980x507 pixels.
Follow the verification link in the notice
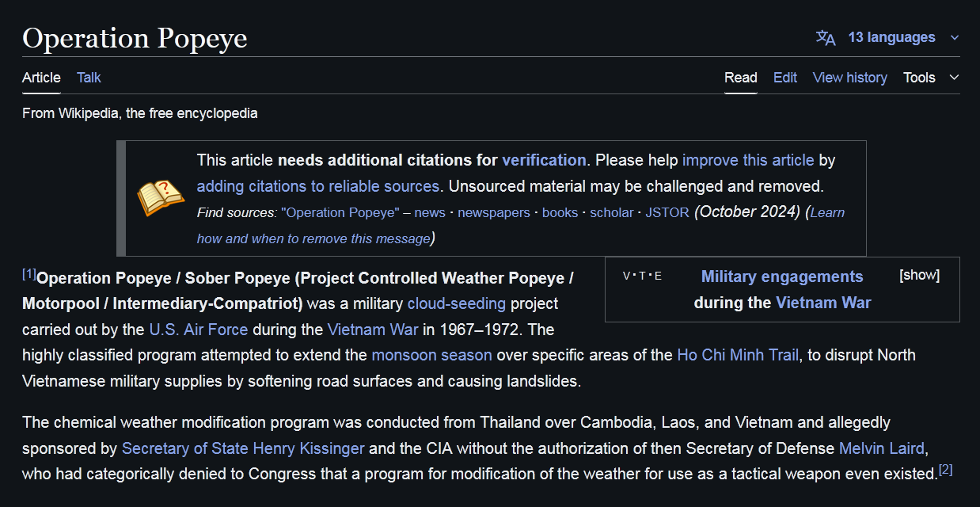coord(544,160)
